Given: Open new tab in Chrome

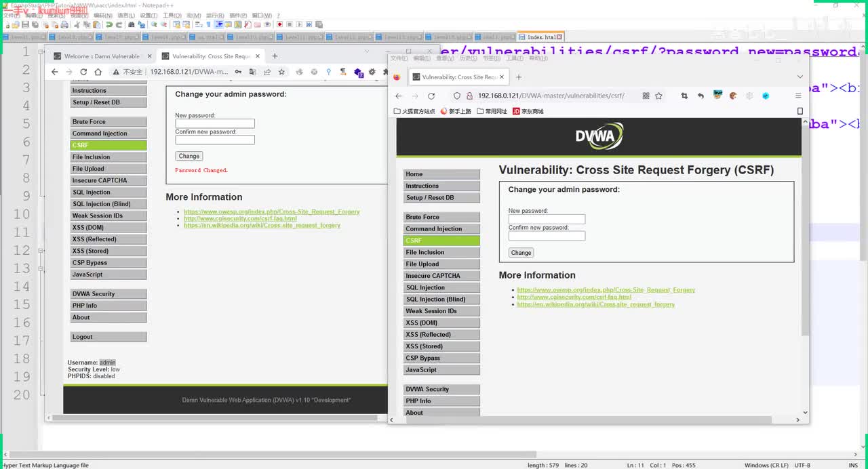Looking at the screenshot, I should [275, 56].
